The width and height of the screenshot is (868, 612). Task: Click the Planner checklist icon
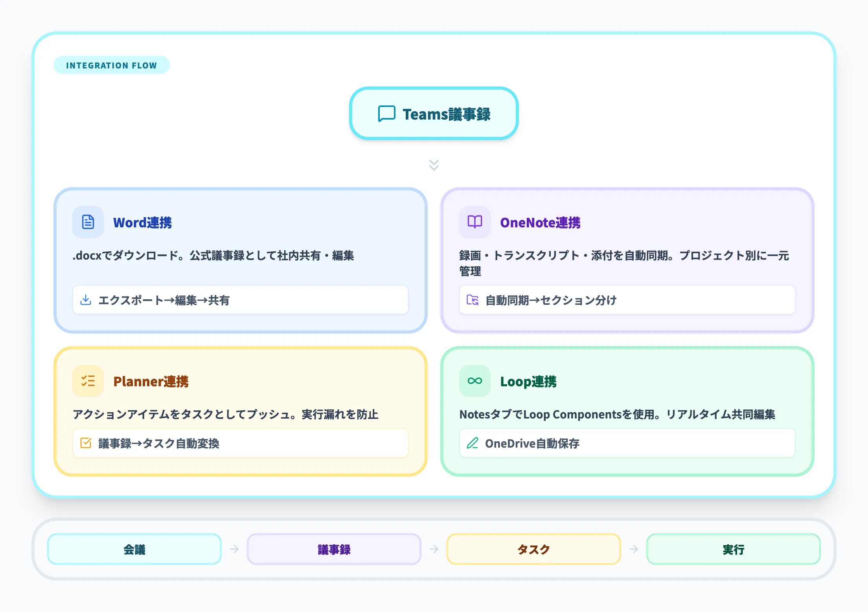[87, 381]
